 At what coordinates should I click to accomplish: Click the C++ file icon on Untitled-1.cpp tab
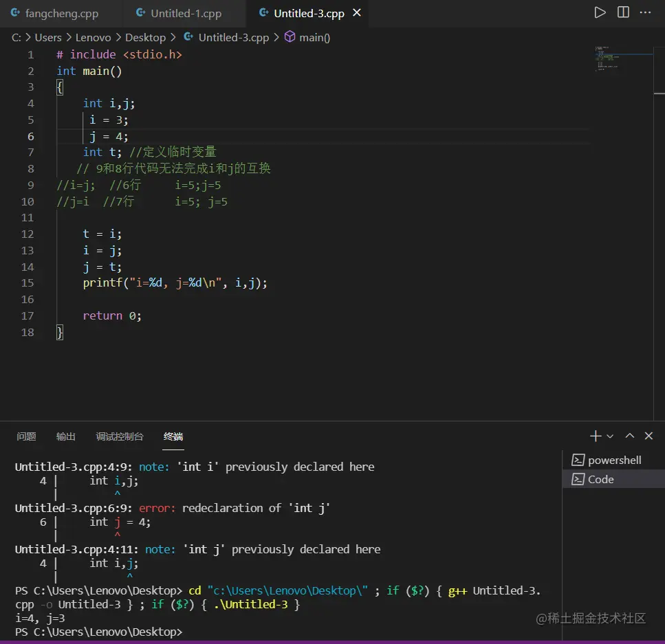[x=140, y=13]
